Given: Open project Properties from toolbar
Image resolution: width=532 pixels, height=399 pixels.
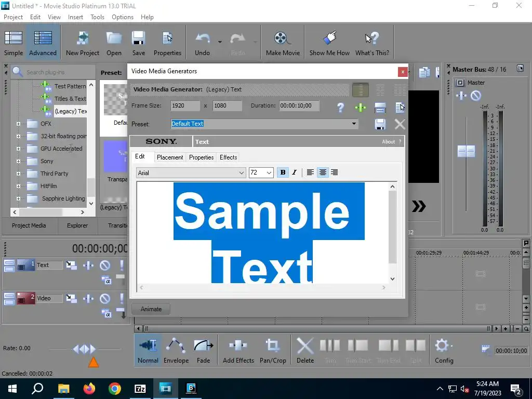Looking at the screenshot, I should click(x=167, y=43).
